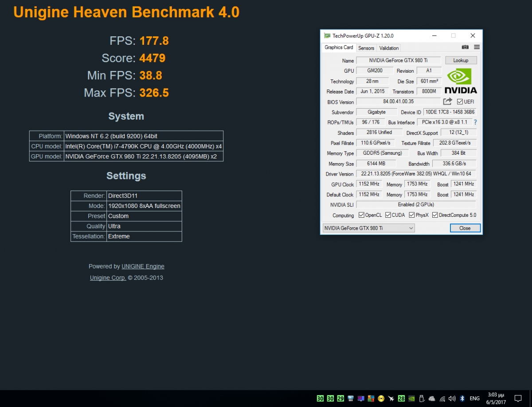Open the GPU-Z hamburger menu

point(477,47)
